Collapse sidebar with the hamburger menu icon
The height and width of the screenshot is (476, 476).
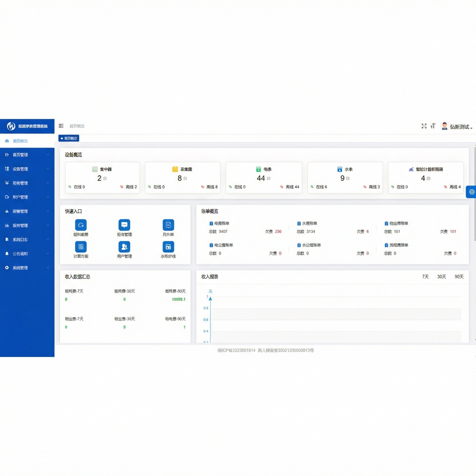click(61, 126)
